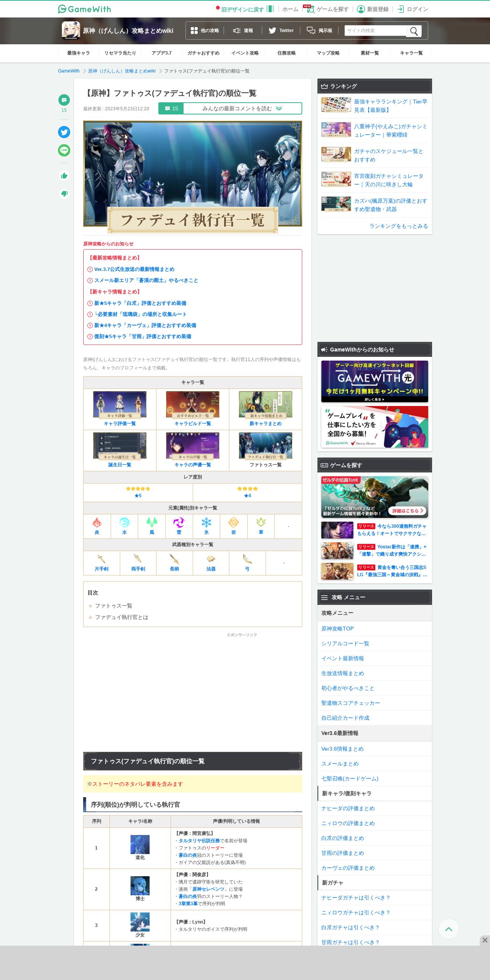Open イベント攻略 nav tab

[245, 53]
